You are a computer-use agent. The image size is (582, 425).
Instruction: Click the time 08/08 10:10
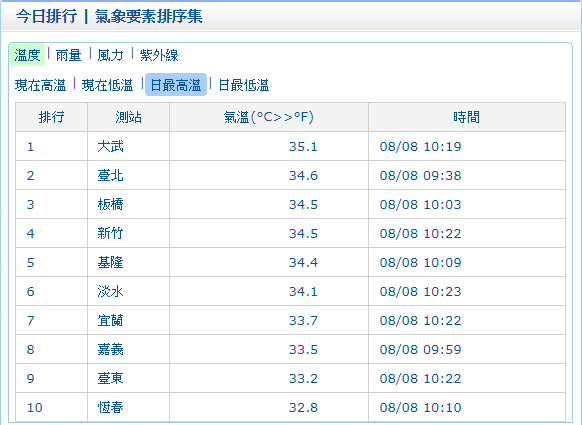tap(420, 408)
